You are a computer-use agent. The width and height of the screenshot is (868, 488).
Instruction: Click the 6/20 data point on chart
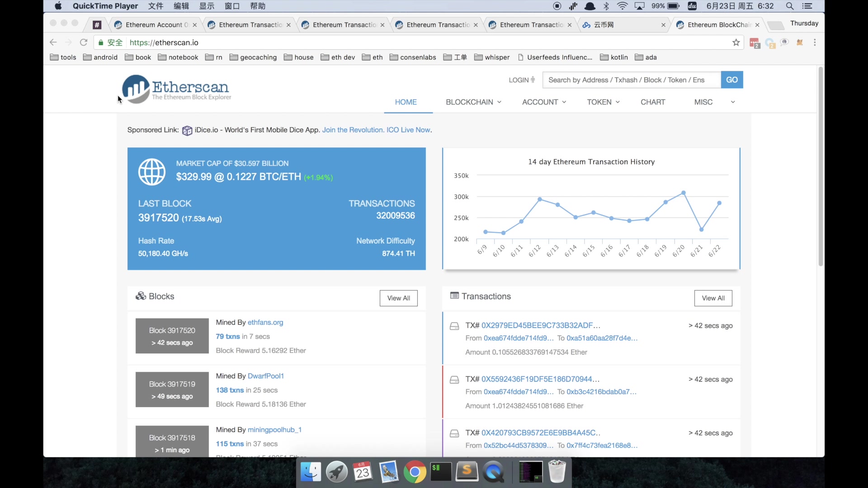(x=684, y=193)
